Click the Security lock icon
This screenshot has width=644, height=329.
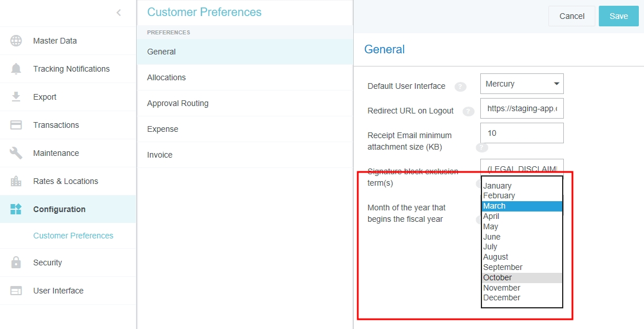(16, 263)
